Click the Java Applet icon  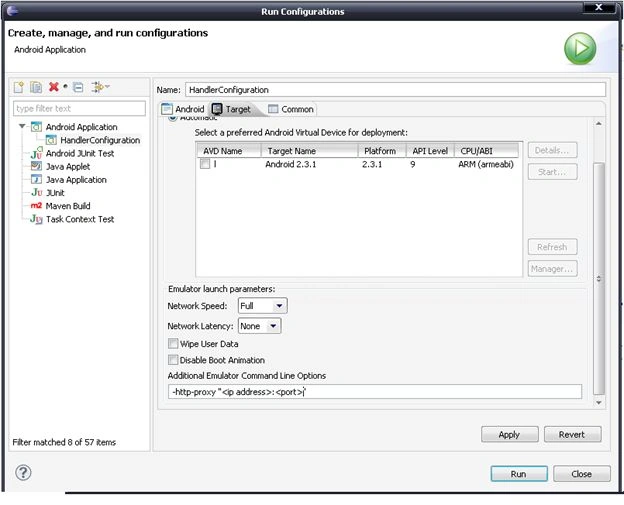pos(36,166)
